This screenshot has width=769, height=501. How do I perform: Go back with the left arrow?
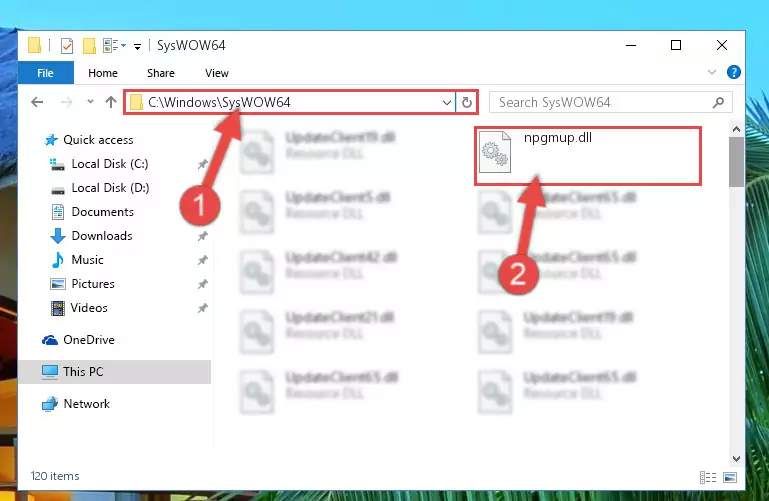37,102
